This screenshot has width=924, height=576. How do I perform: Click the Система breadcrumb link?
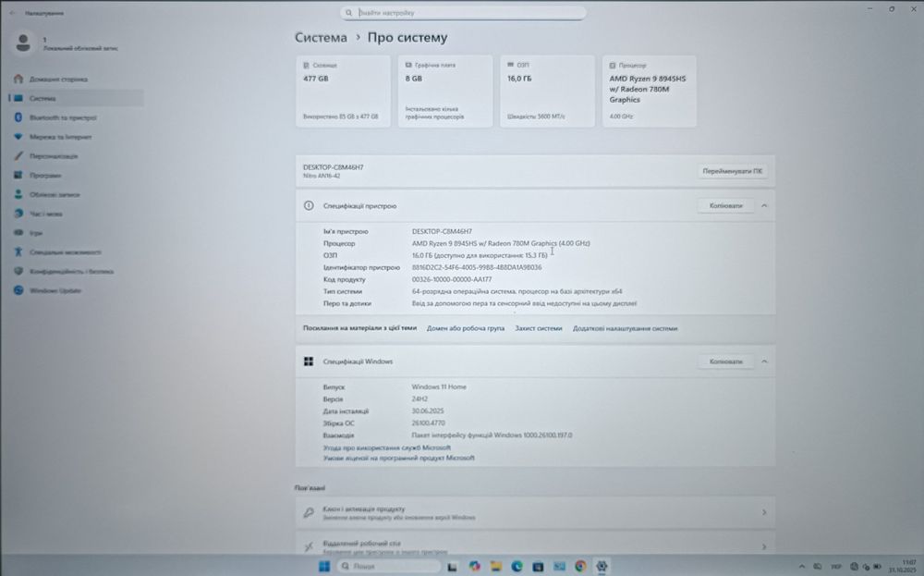click(x=322, y=37)
